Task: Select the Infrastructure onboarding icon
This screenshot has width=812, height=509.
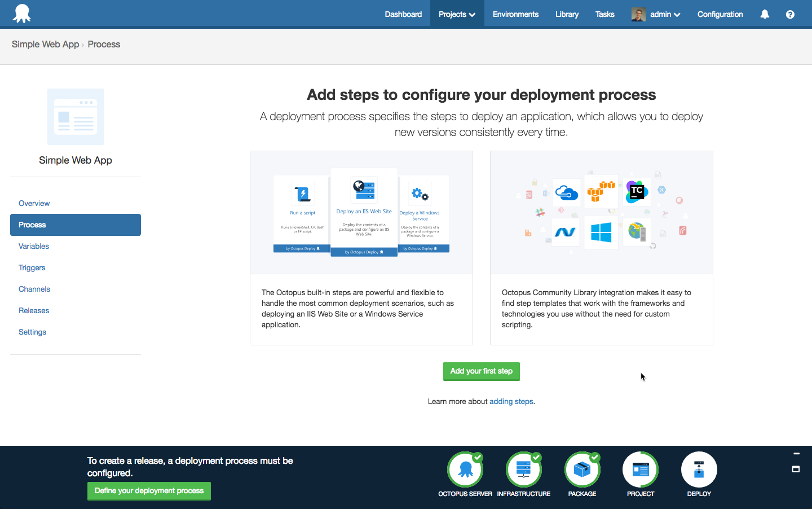Action: 524,469
